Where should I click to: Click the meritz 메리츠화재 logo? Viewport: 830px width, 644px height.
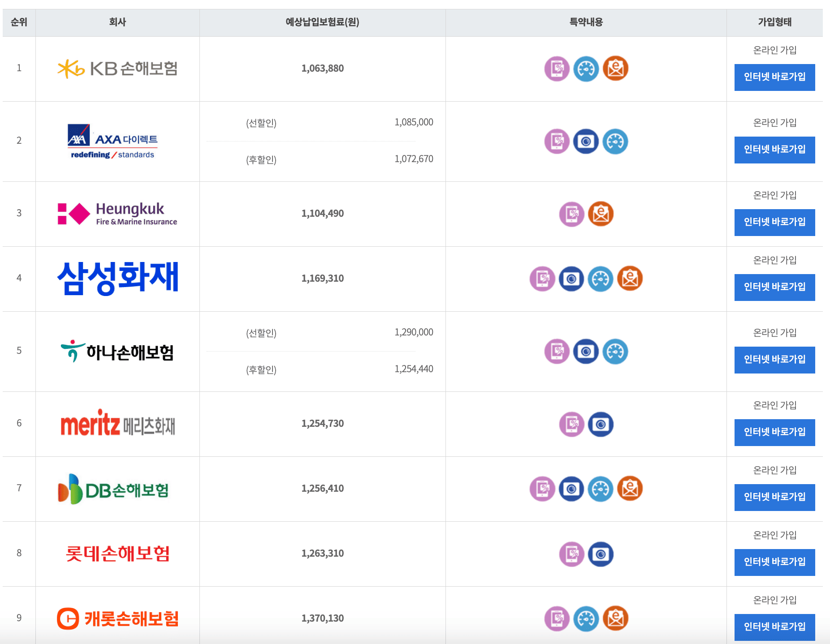coord(117,423)
